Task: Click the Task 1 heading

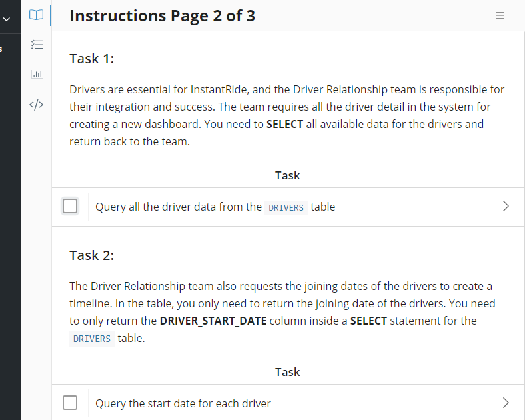Action: coord(92,59)
